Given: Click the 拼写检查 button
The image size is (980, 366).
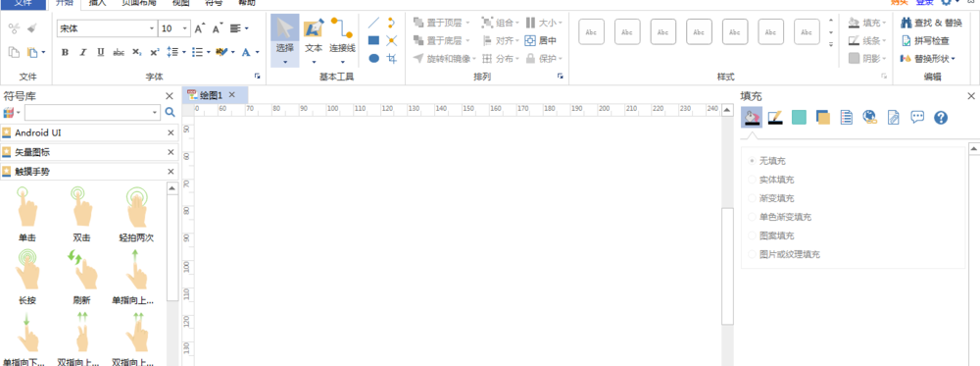Looking at the screenshot, I should (x=925, y=40).
